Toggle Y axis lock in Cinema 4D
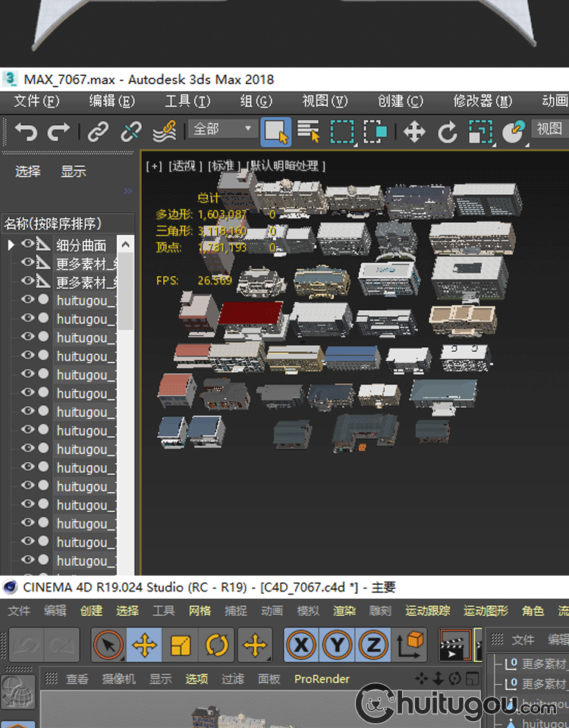The image size is (569, 728). coord(337,645)
